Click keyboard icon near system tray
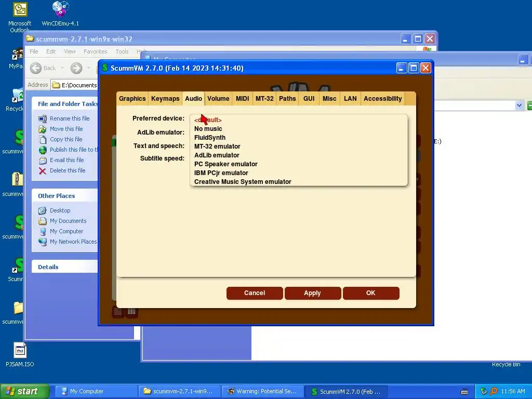The width and height of the screenshot is (532, 399). [x=464, y=392]
